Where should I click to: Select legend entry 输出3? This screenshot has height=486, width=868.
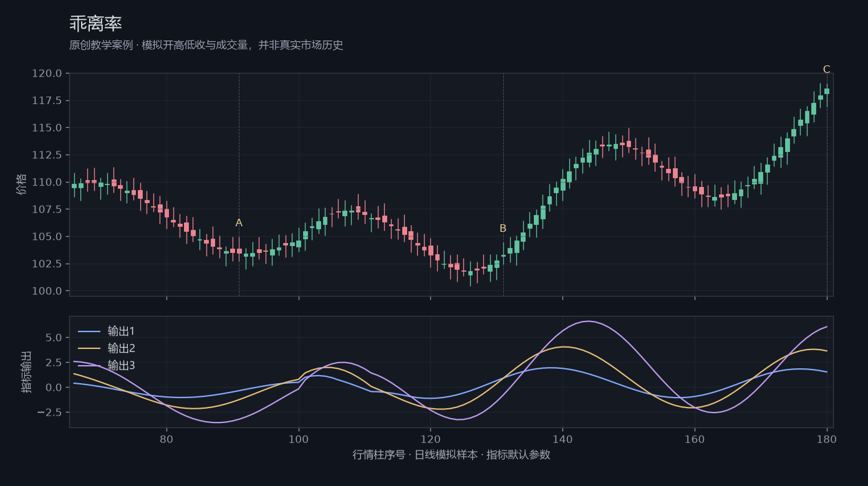(121, 366)
